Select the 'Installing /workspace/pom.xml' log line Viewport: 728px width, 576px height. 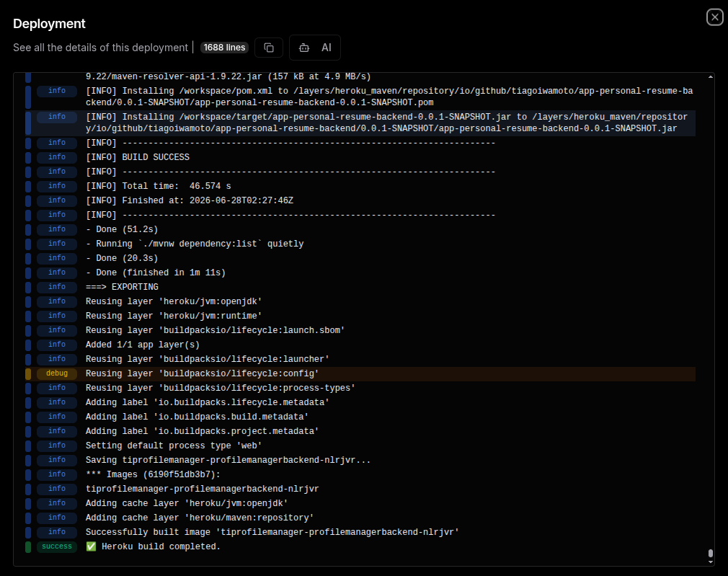click(360, 97)
